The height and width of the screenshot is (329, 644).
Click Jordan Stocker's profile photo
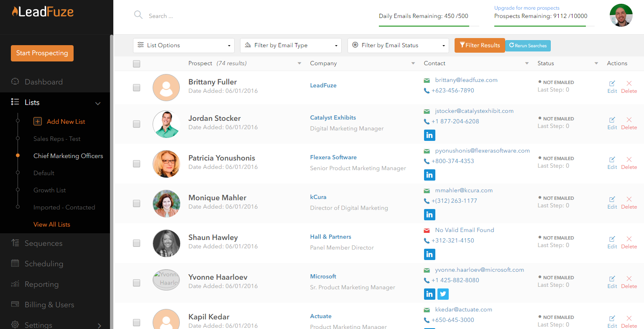pyautogui.click(x=166, y=124)
